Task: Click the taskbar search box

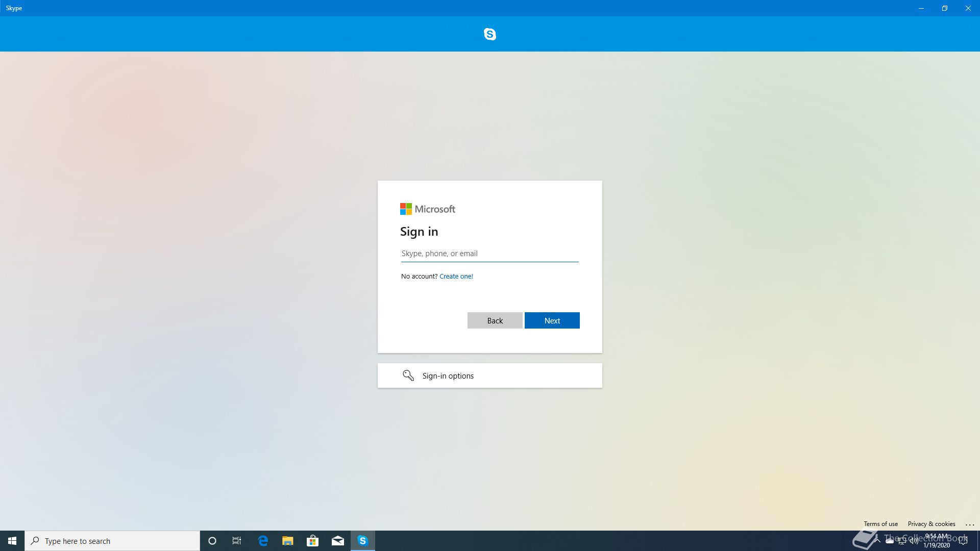Action: [112, 541]
